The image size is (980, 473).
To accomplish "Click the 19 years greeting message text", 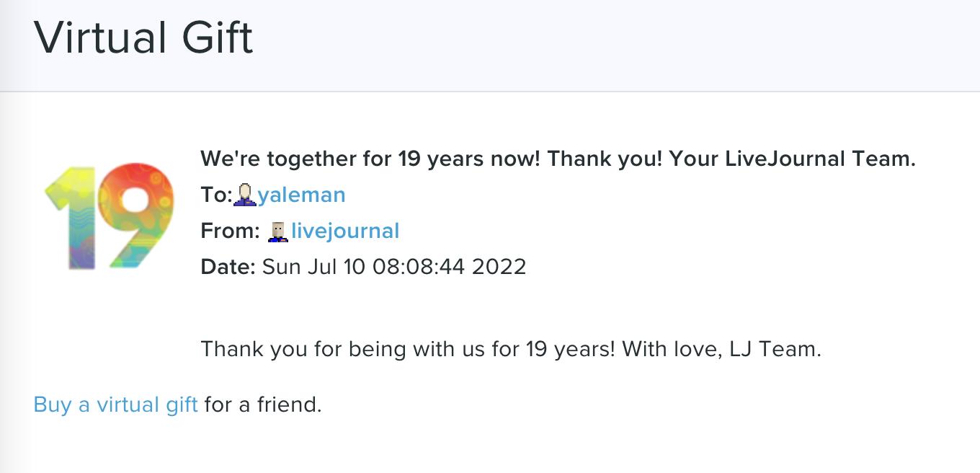I will [557, 159].
